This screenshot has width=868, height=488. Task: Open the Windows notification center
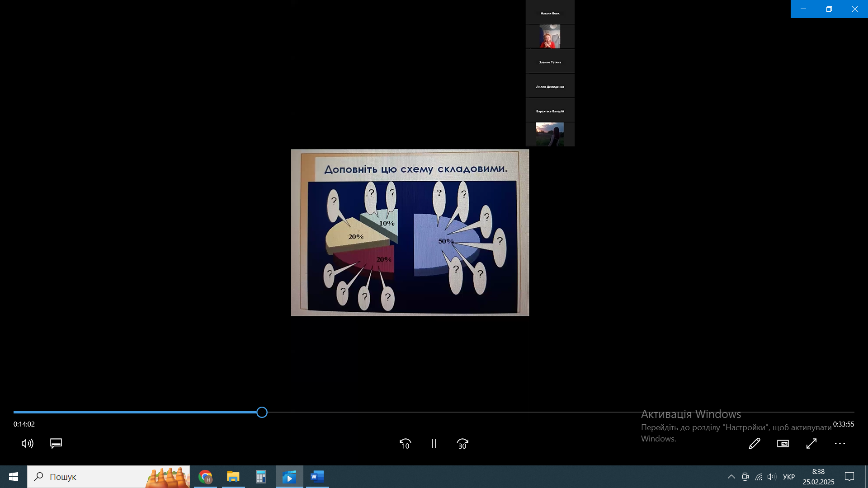[849, 477]
